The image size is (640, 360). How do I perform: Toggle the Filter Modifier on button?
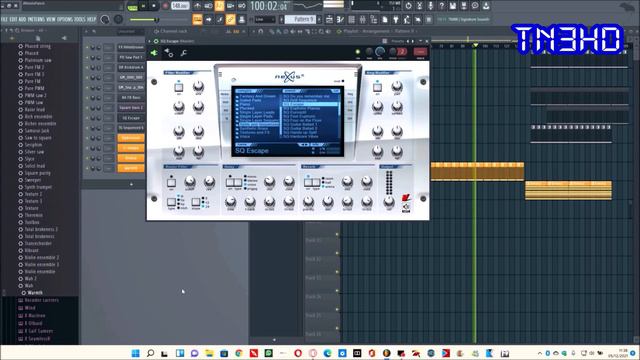[179, 87]
